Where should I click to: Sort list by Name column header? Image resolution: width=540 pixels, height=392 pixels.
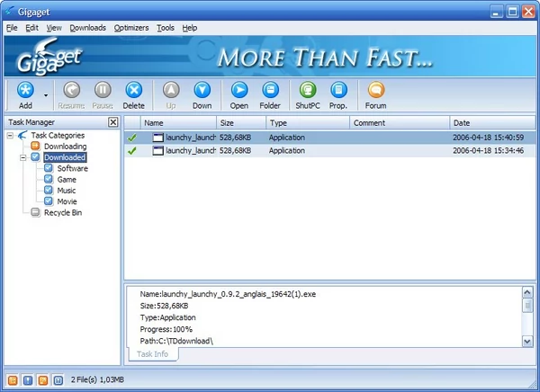(x=178, y=122)
